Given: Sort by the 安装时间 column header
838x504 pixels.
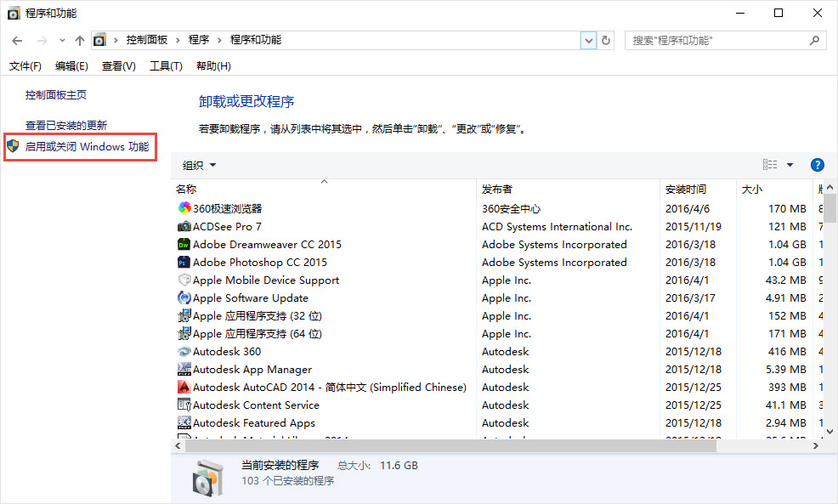Looking at the screenshot, I should click(698, 189).
